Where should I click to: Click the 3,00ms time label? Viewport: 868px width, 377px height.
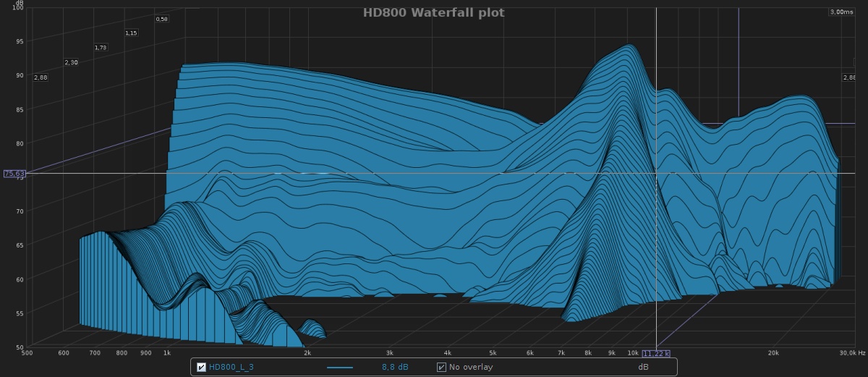tap(841, 12)
